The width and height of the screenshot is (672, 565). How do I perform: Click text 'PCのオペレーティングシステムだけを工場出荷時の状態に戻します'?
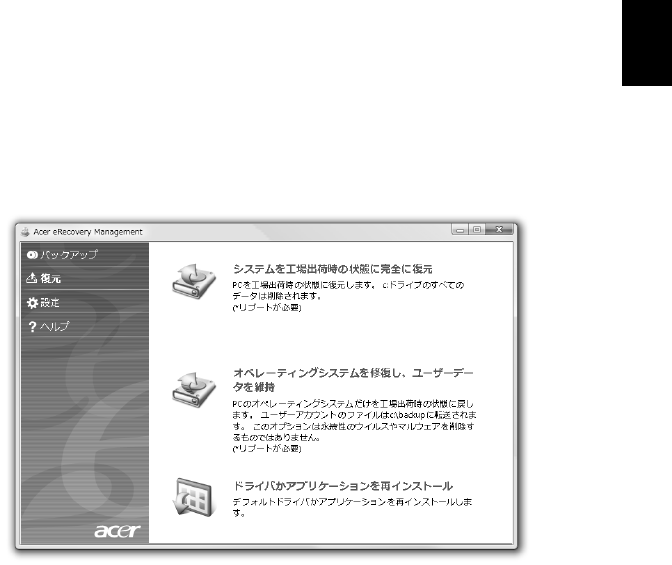[x=353, y=409]
